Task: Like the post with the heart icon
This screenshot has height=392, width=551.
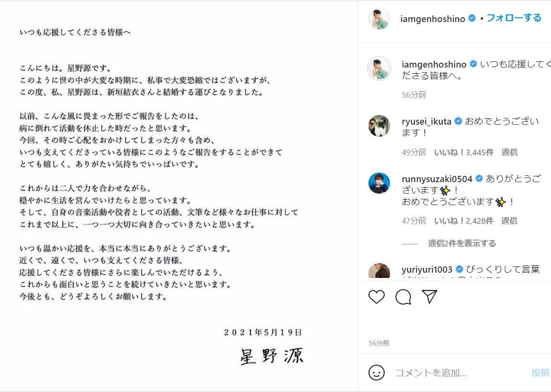Action: click(x=376, y=297)
